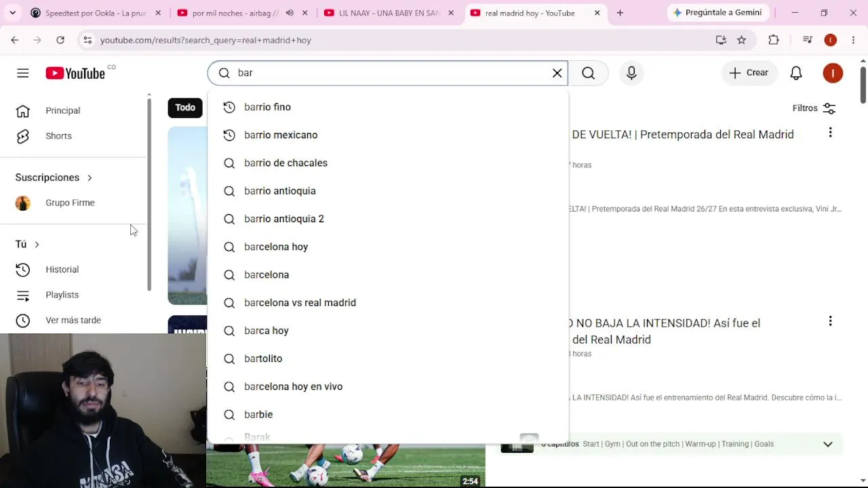
Task: Expand the video chapters chevron
Action: (x=828, y=445)
